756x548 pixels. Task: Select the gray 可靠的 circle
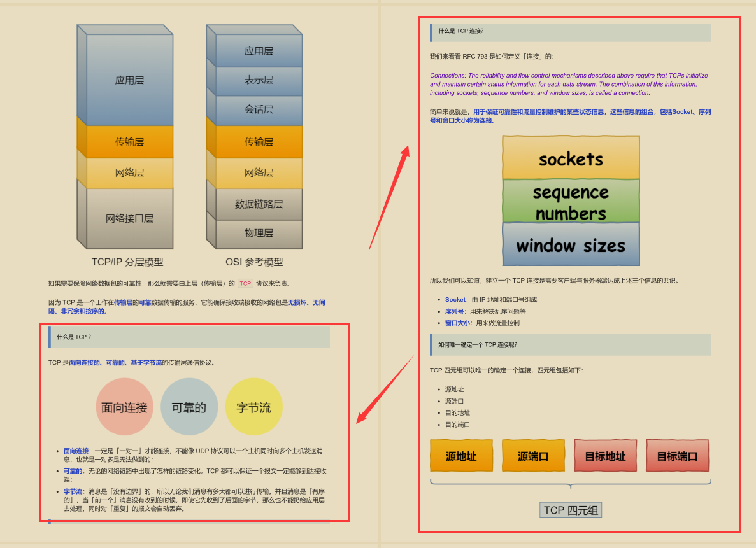point(189,407)
